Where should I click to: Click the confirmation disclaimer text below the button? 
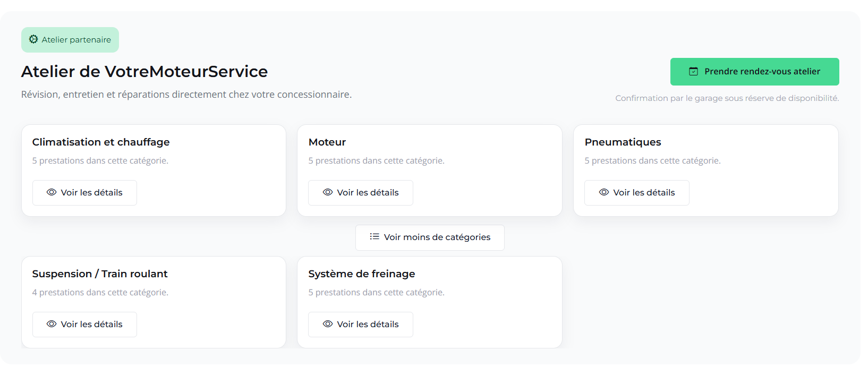coord(727,98)
